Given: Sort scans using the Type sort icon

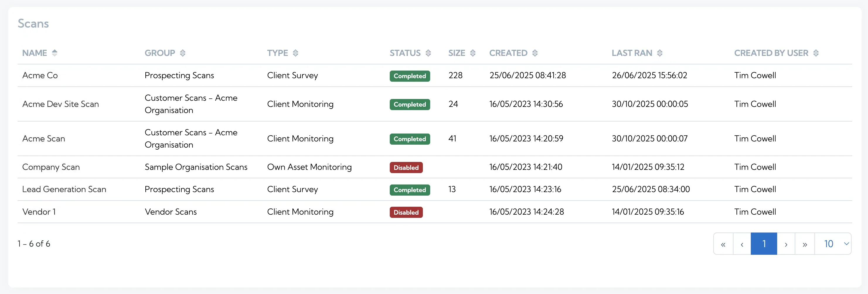Looking at the screenshot, I should (295, 53).
